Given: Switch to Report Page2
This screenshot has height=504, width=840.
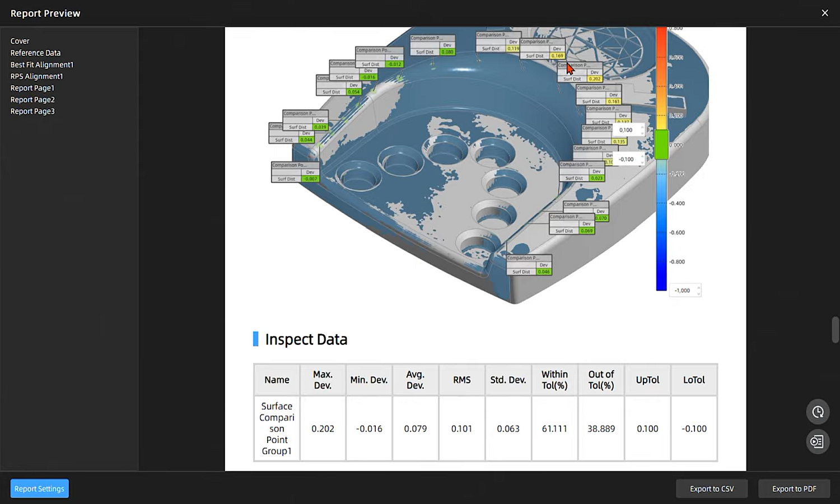Looking at the screenshot, I should pyautogui.click(x=32, y=99).
